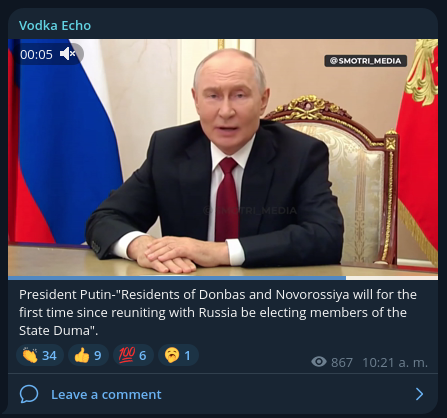
Task: Click the speech bubble comment icon
Action: [x=29, y=394]
